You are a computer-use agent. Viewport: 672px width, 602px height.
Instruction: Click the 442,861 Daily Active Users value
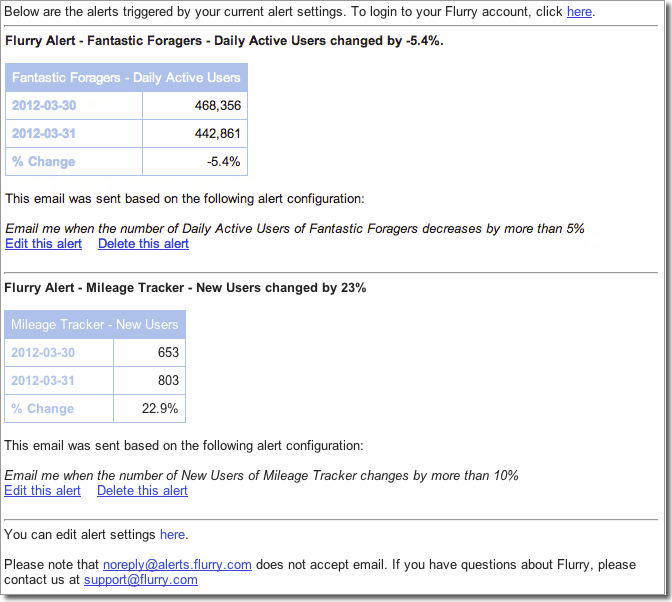(218, 134)
